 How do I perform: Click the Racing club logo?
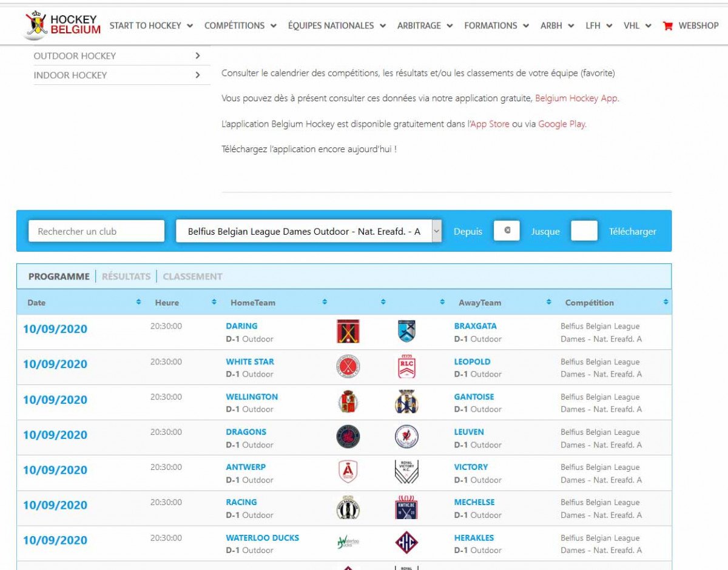click(348, 507)
